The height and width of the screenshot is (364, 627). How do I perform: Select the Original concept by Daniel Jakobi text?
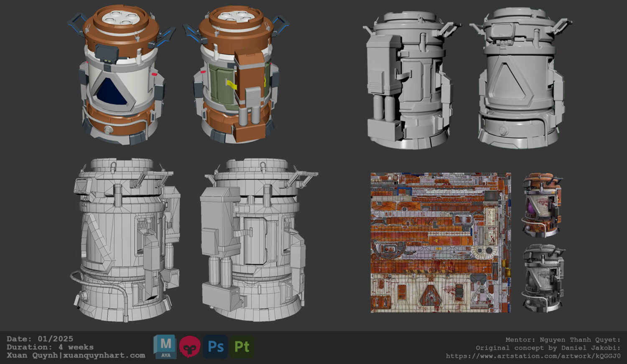pos(548,348)
